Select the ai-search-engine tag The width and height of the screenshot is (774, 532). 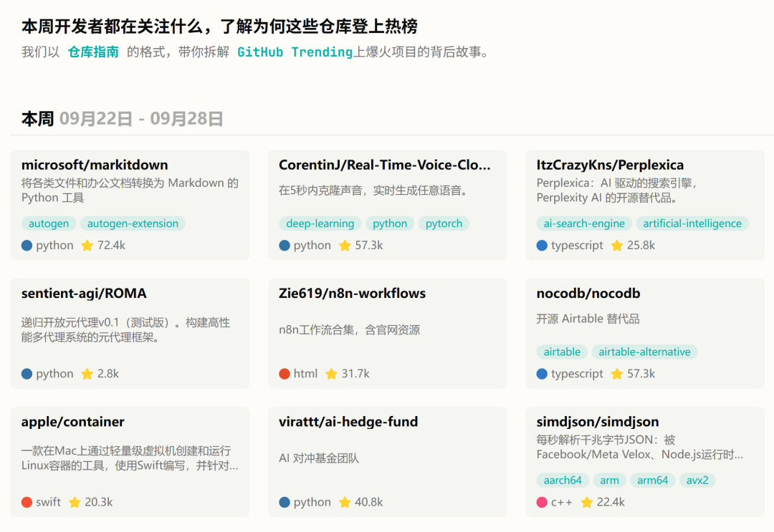click(584, 223)
